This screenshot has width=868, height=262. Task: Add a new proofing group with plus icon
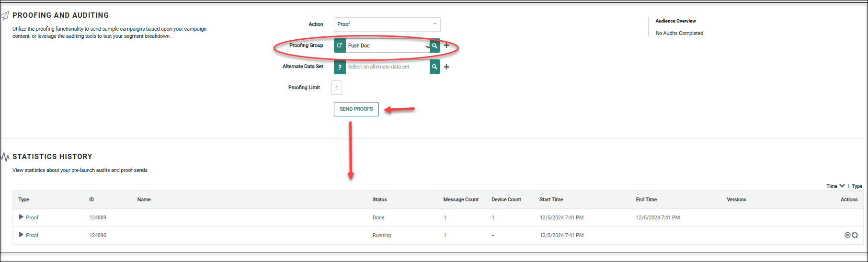446,46
